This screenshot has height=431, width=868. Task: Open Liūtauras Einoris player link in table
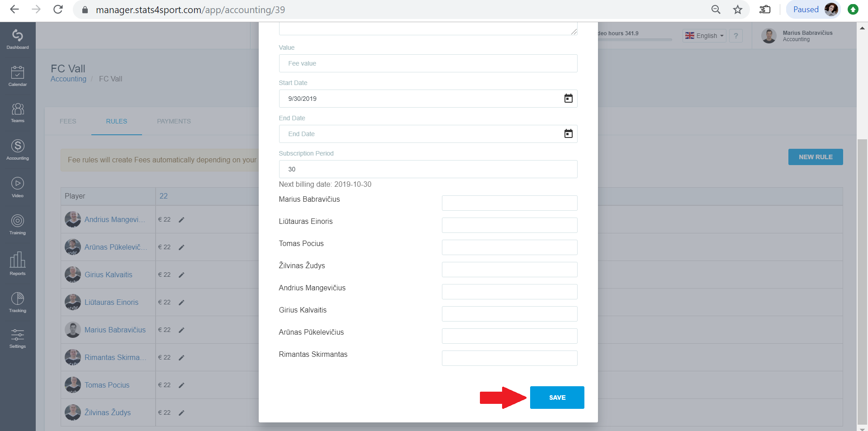[111, 303]
